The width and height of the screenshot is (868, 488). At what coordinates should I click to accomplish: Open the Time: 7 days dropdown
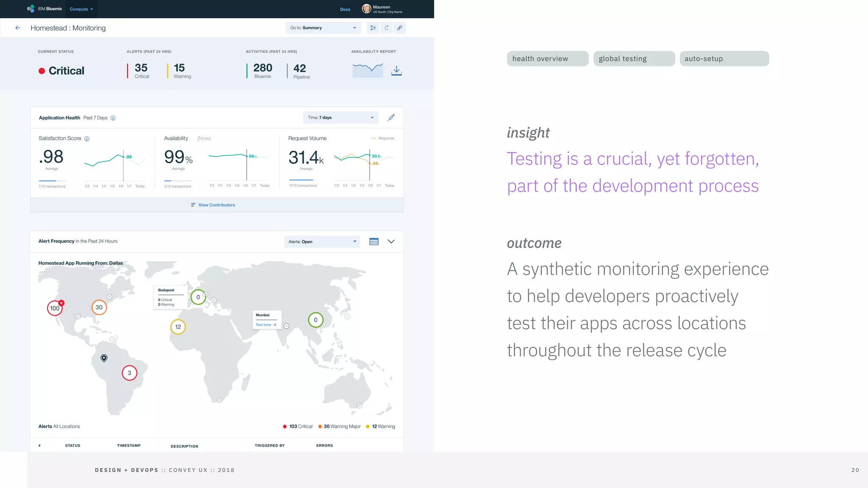coord(340,118)
